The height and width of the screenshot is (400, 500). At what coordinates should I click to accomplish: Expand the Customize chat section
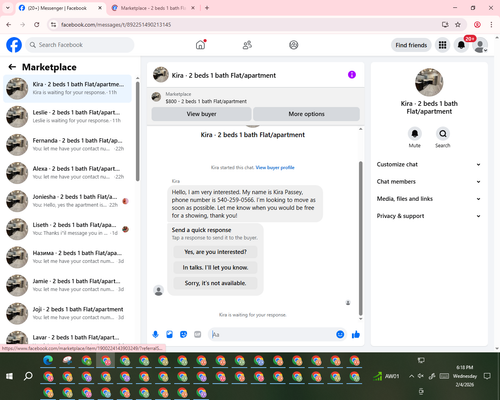(429, 164)
